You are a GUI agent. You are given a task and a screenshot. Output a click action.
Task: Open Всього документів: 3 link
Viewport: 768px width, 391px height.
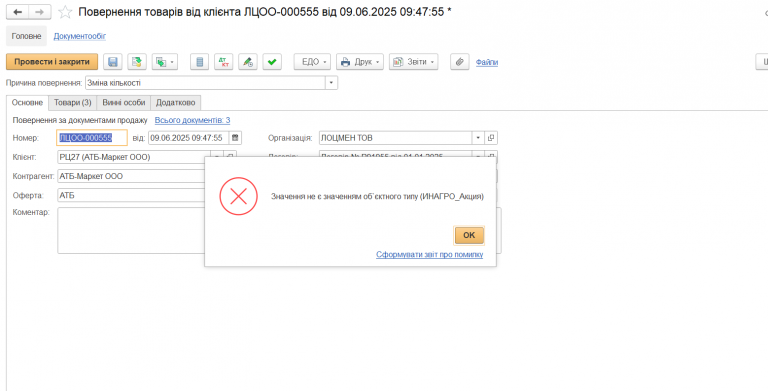tap(192, 120)
